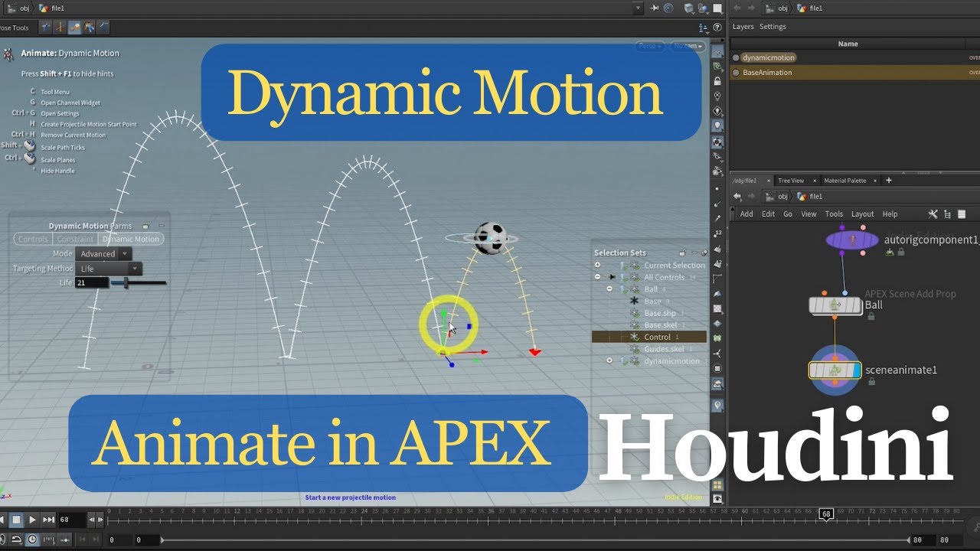
Task: Open the network editor wrench tools icon
Action: (x=933, y=214)
